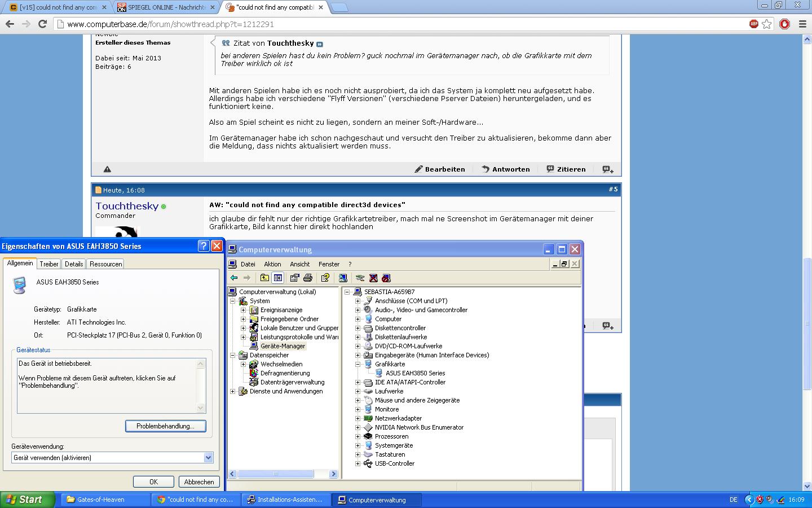Viewport: 812px width, 508px height.
Task: Collapse the Grafikkarte device category
Action: click(358, 364)
